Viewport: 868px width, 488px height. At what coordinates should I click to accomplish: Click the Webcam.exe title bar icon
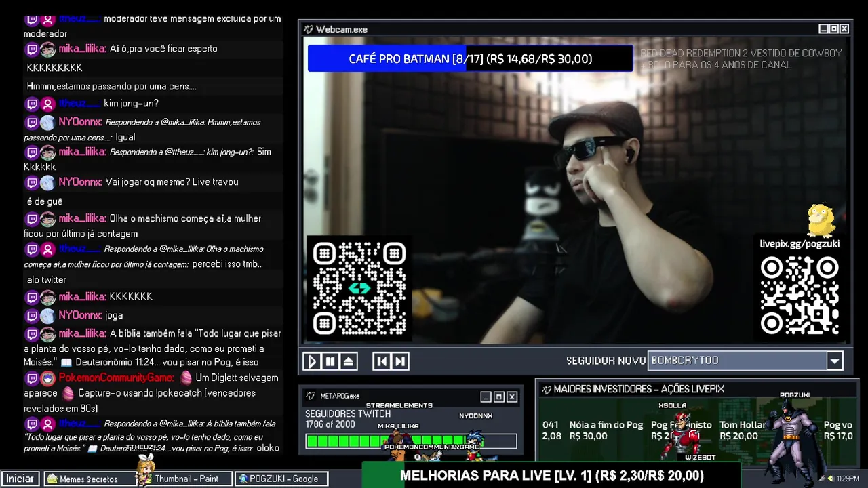[309, 29]
